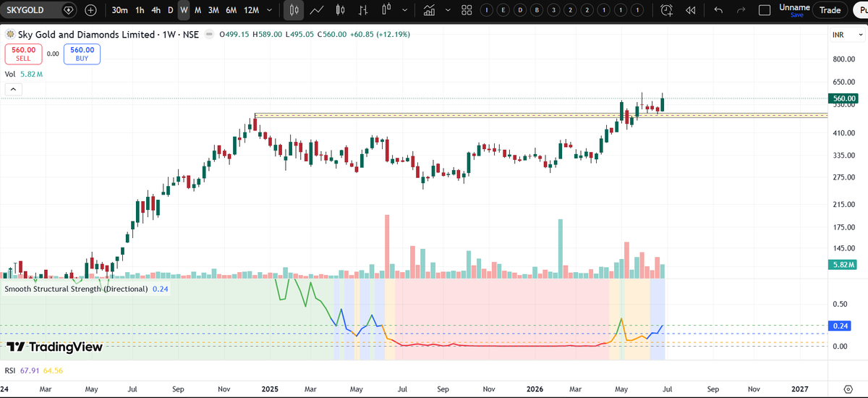Select the W weekly timeframe
Image resolution: width=868 pixels, height=398 pixels.
tap(184, 10)
